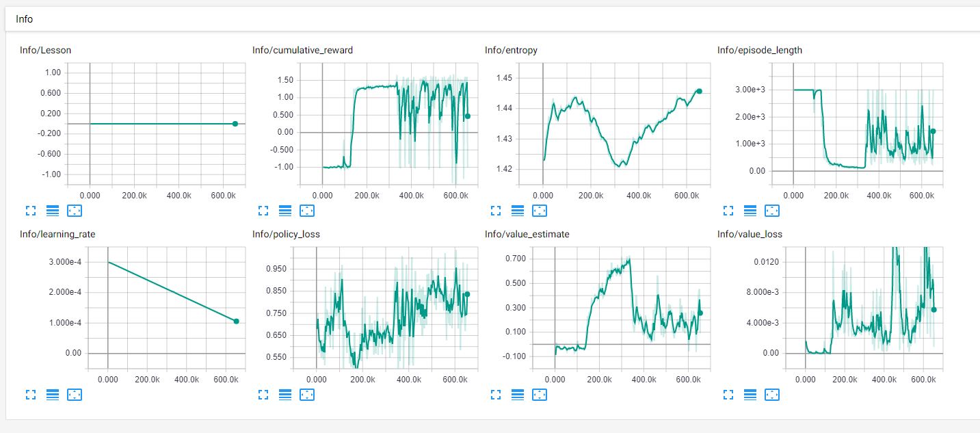The height and width of the screenshot is (433, 980).
Task: Toggle y-axis log scale for Info/policy_loss
Action: 285,395
